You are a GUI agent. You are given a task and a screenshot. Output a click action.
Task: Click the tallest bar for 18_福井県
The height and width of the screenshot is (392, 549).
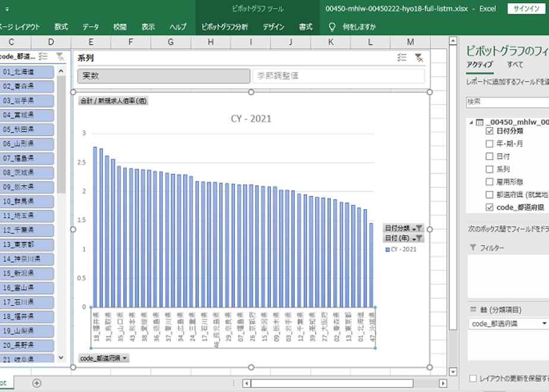click(95, 227)
